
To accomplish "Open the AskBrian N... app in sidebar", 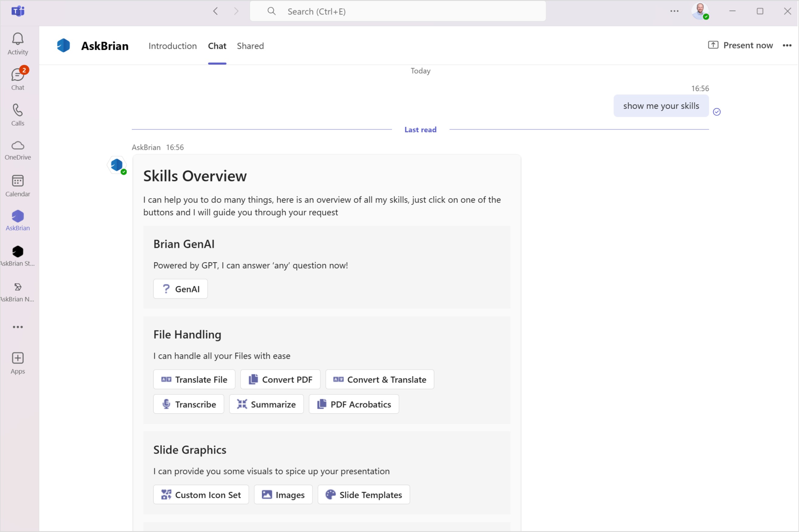I will (x=18, y=292).
